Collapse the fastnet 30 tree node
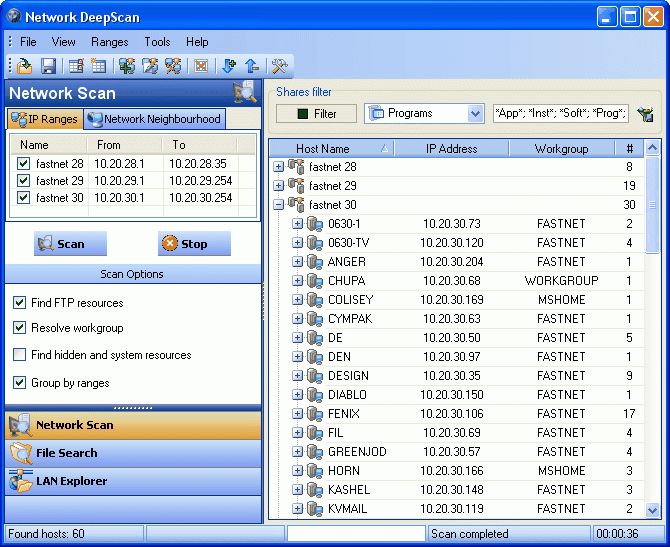Viewport: 670px width, 547px height. [278, 205]
